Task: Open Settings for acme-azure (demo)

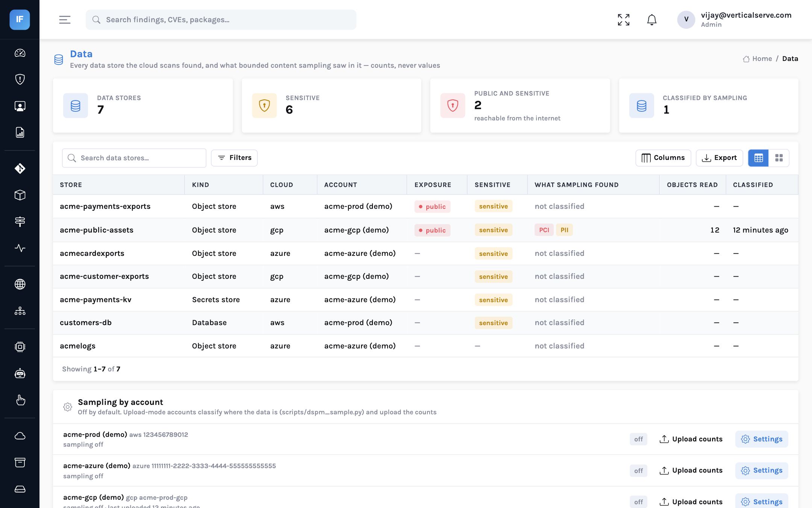Action: point(762,470)
